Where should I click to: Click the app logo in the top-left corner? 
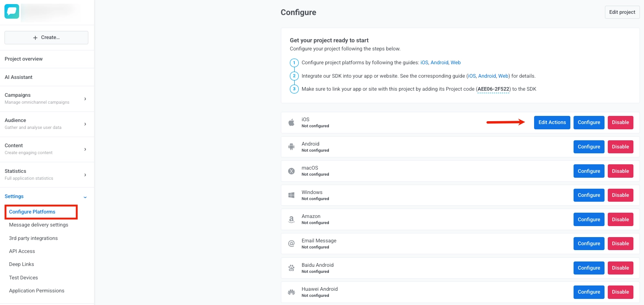pos(11,11)
